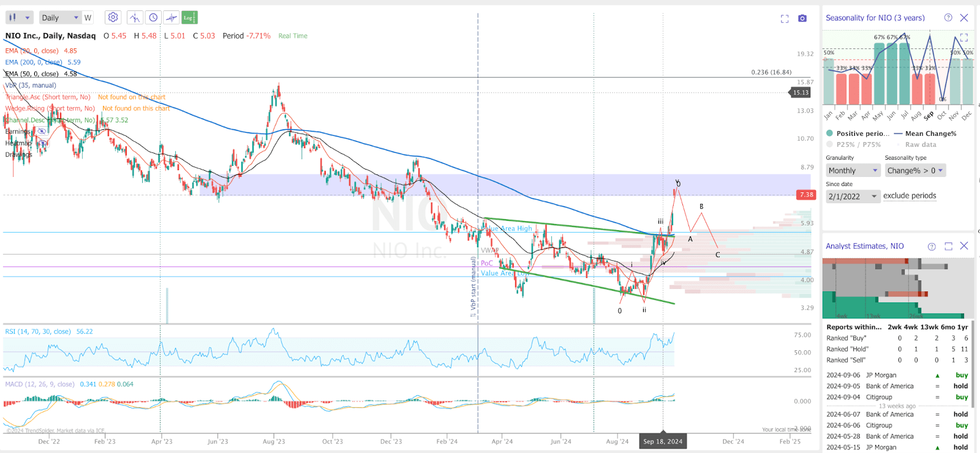The image size is (980, 453).
Task: Maximize the Analyst Estimates panel
Action: pyautogui.click(x=948, y=246)
